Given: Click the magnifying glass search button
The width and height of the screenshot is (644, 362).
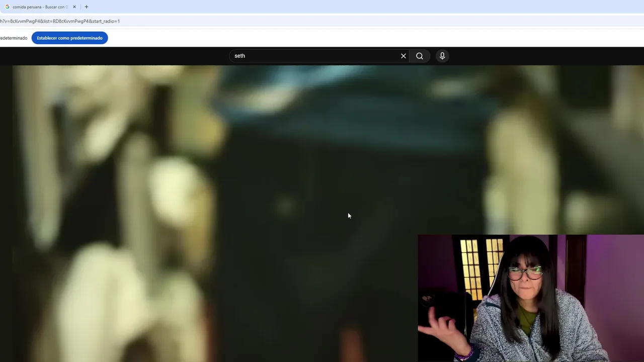Looking at the screenshot, I should pyautogui.click(x=420, y=56).
